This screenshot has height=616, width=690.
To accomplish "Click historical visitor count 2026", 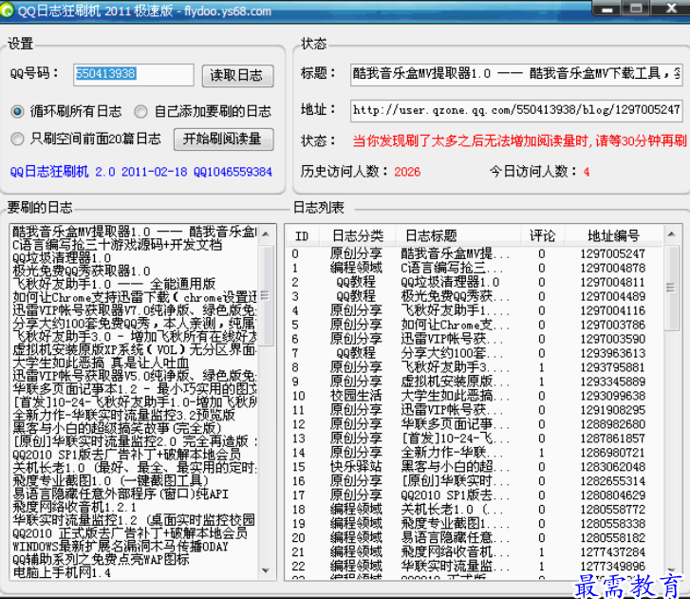I will point(407,172).
